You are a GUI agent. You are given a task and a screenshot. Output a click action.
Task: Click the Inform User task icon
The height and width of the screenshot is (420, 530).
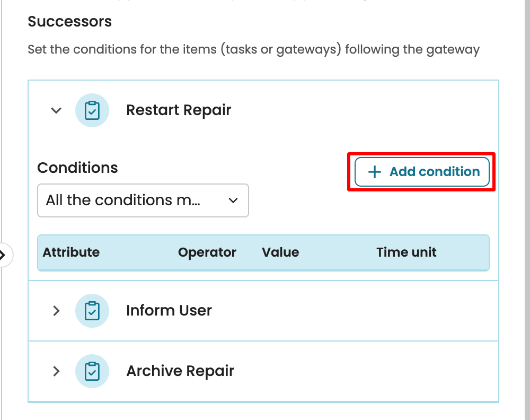point(92,311)
